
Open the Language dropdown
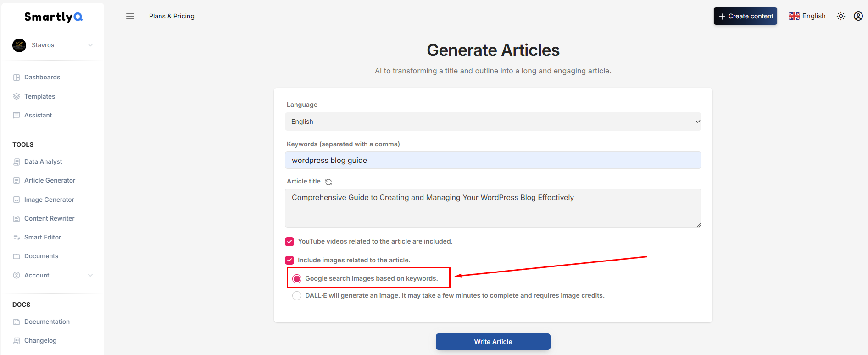coord(493,122)
